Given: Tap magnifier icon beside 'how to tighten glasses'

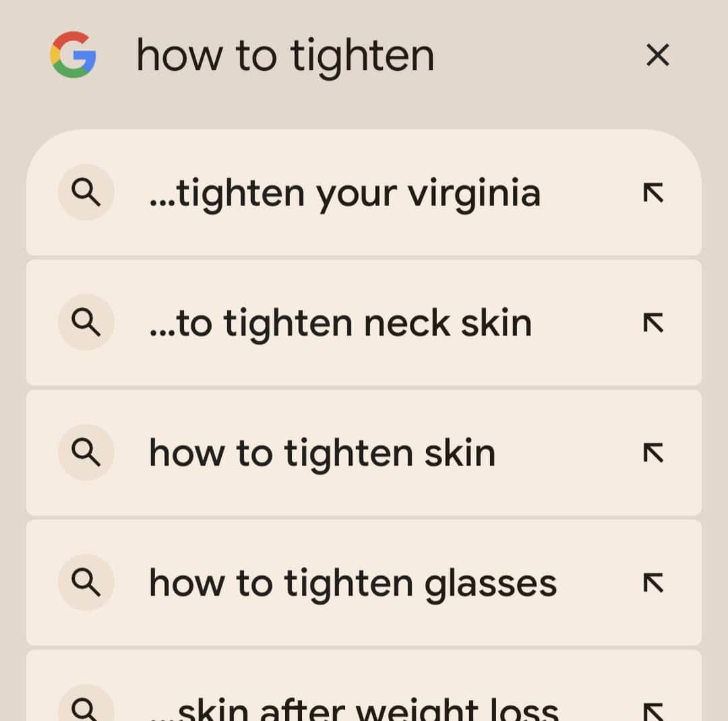Looking at the screenshot, I should [x=86, y=583].
